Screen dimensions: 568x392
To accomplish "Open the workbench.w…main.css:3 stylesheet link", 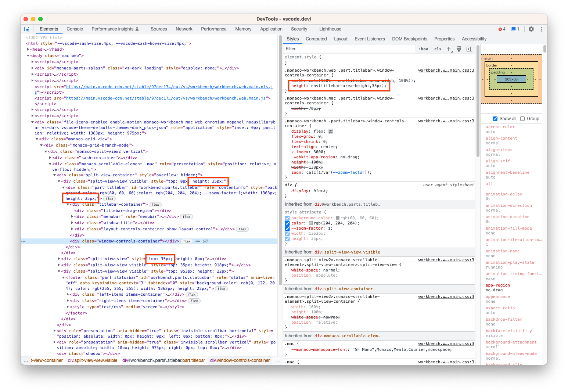I will (x=446, y=70).
